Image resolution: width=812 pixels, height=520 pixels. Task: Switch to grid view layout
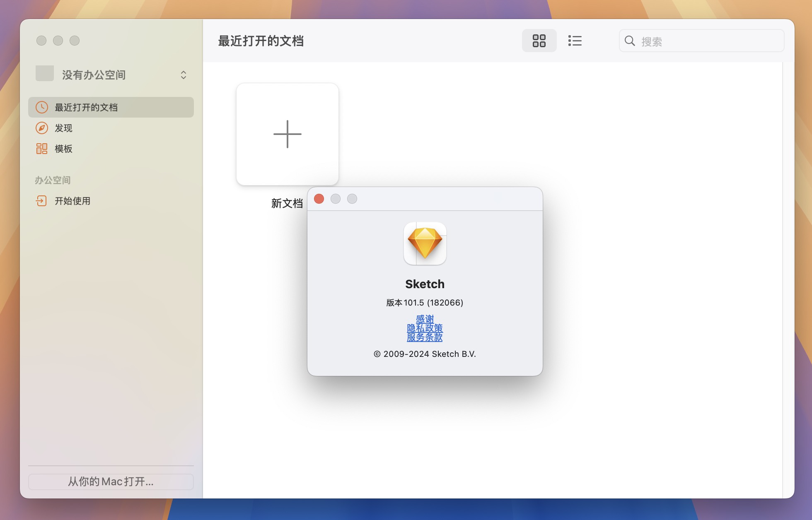pyautogui.click(x=539, y=41)
